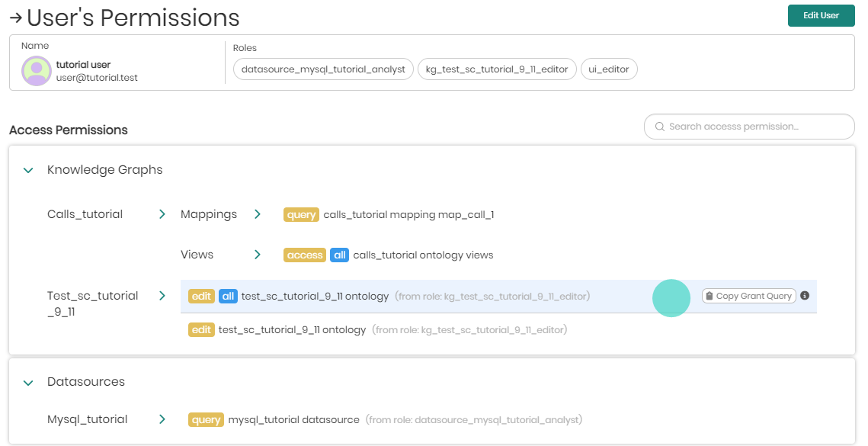Expand the Calls_tutorial chevron
Screen dimensions: 868x446
pyautogui.click(x=162, y=215)
